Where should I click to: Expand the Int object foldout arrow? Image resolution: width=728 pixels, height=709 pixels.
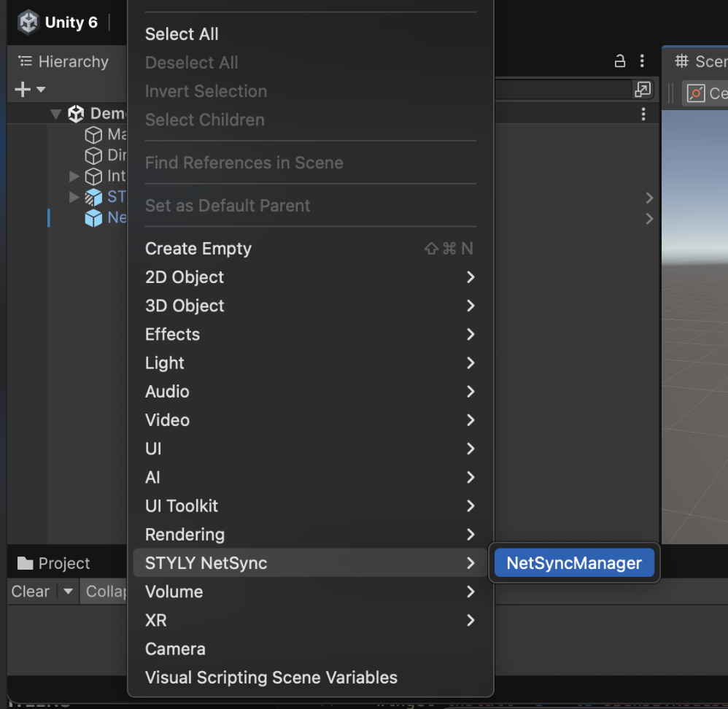coord(74,176)
